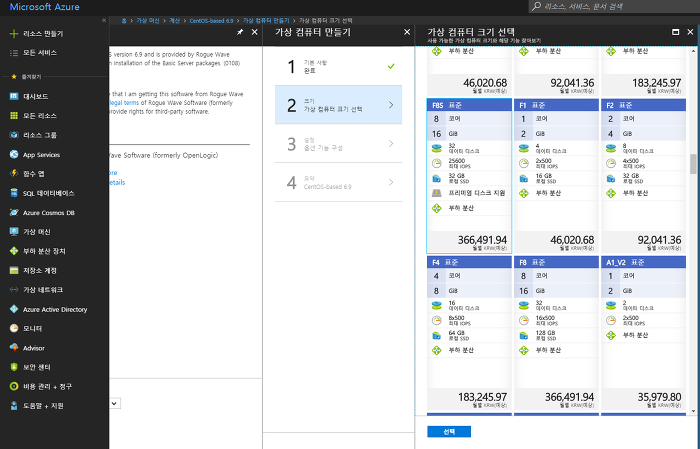Click chevron on step 3 설정
The height and width of the screenshot is (449, 700).
point(391,143)
